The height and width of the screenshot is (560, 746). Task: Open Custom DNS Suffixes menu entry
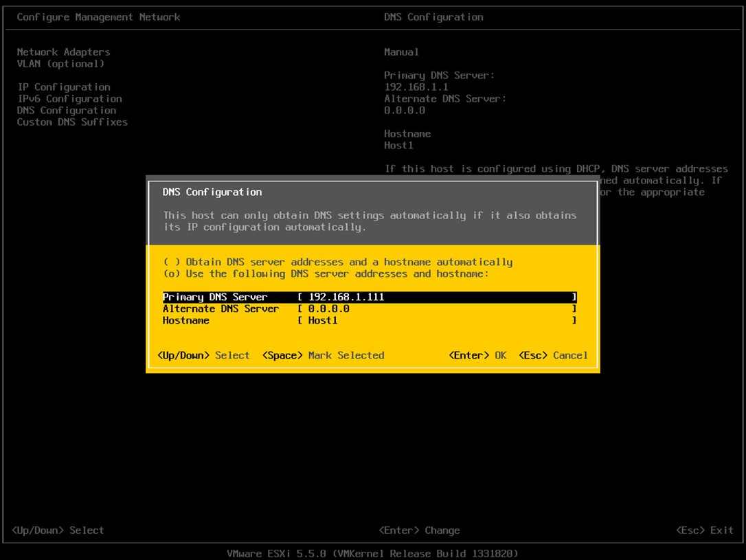point(72,122)
